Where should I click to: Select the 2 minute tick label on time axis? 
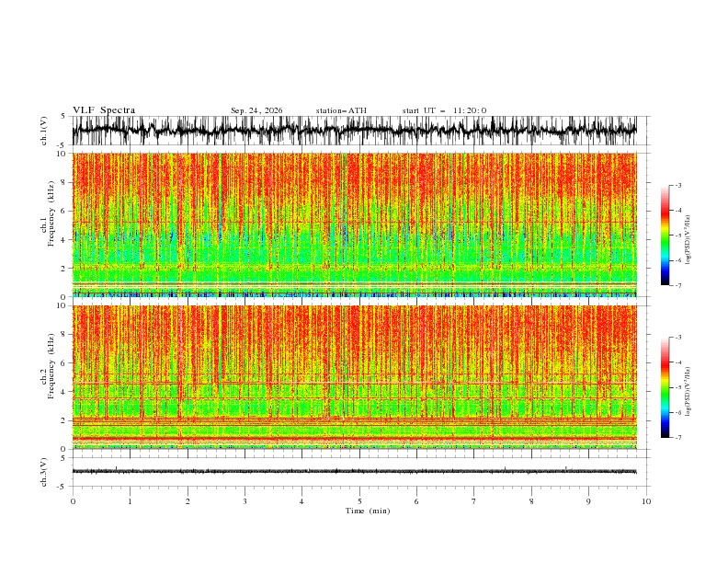(188, 501)
